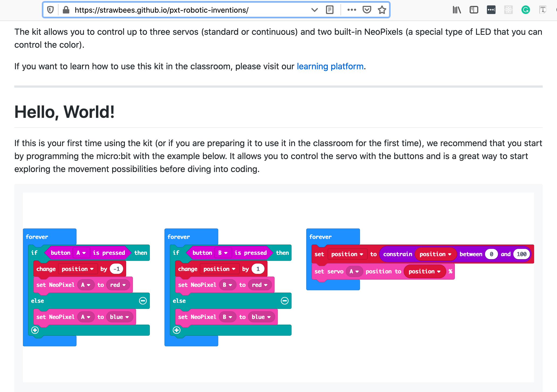The width and height of the screenshot is (557, 392).
Task: Open the servo A dropdown in the set servo block
Action: 355,271
